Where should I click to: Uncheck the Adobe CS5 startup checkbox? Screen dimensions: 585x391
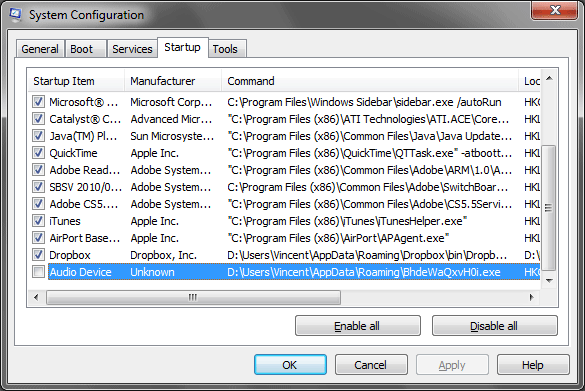tap(38, 204)
